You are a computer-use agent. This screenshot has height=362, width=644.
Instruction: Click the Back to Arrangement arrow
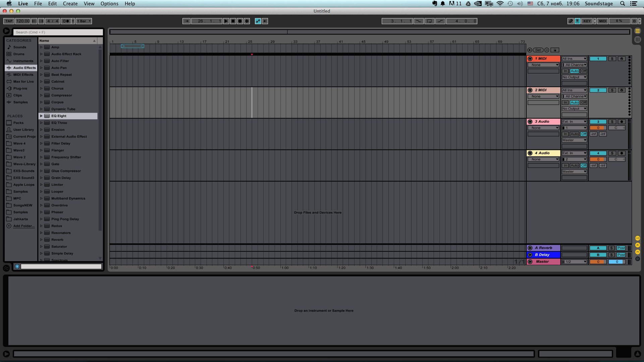[x=265, y=21]
